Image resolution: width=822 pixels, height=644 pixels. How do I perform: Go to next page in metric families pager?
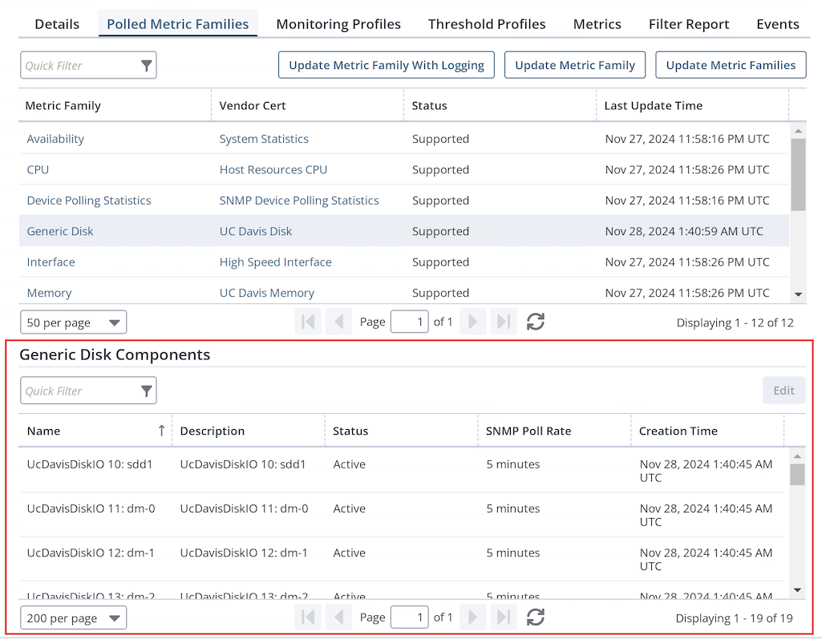click(x=472, y=322)
